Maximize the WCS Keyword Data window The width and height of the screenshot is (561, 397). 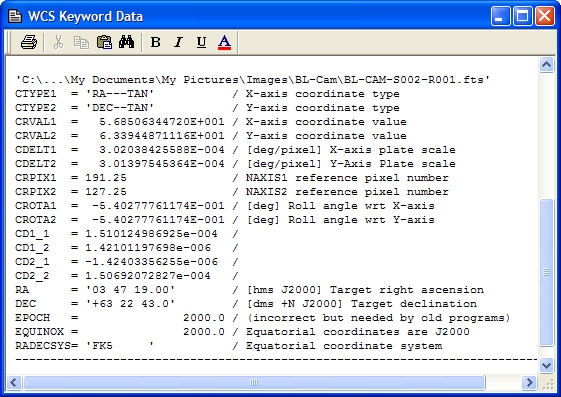[522, 16]
